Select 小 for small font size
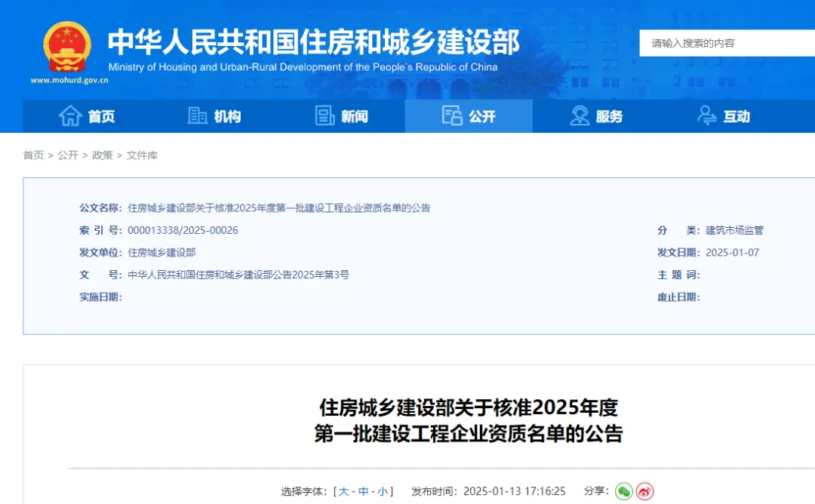Screen dimensions: 815x504 point(383,490)
